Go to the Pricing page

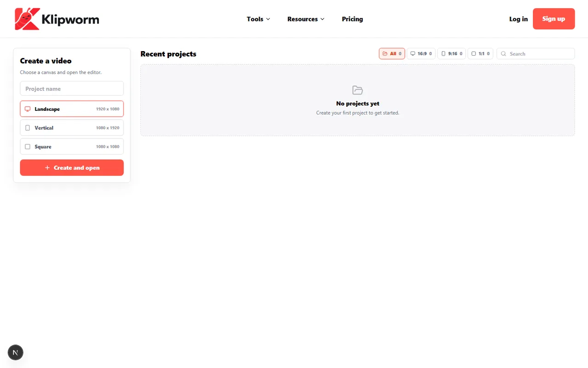[352, 19]
